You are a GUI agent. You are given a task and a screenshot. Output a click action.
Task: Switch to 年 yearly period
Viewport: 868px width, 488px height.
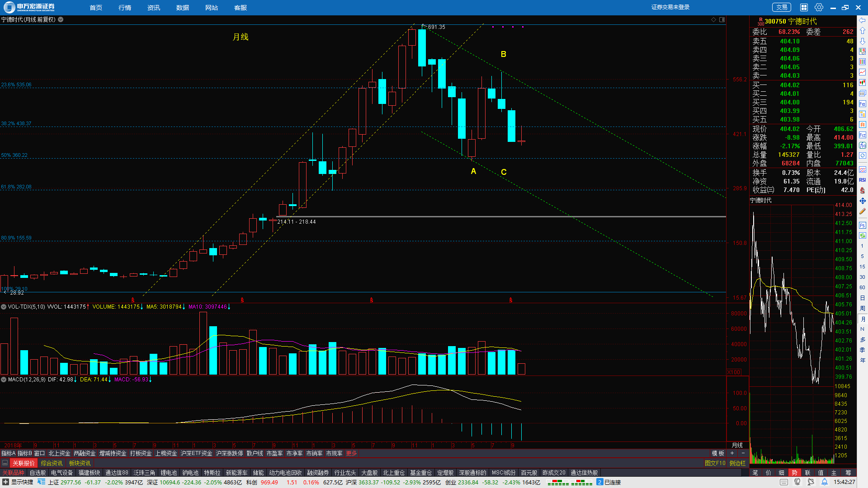(x=862, y=360)
